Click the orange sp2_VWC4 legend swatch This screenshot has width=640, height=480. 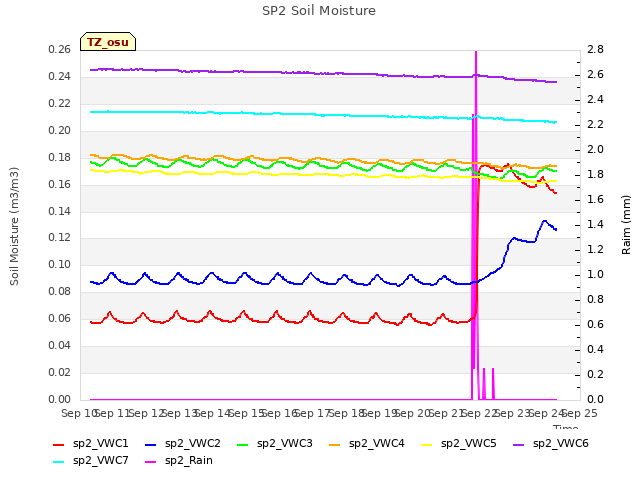[x=335, y=444]
